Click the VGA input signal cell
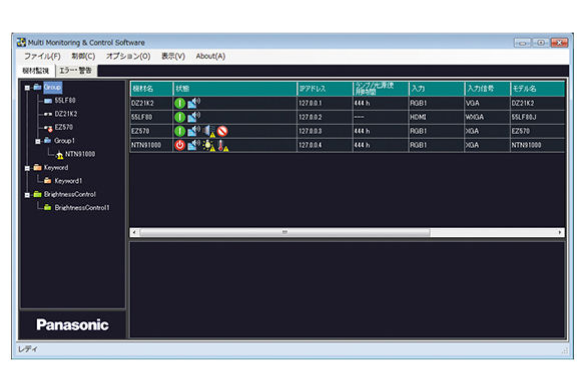Viewport: 584px width, 390px height. 488,103
